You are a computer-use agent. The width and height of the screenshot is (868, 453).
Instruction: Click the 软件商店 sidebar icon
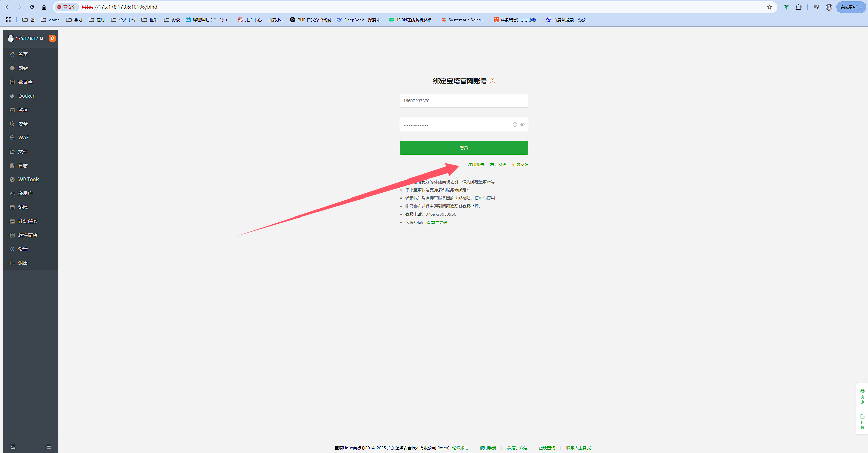pos(12,235)
